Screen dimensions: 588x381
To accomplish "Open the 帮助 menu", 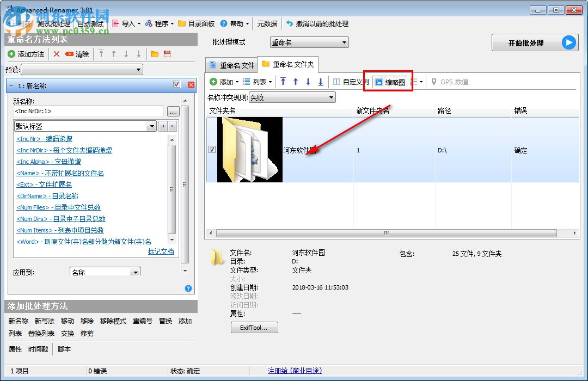I will tap(234, 23).
